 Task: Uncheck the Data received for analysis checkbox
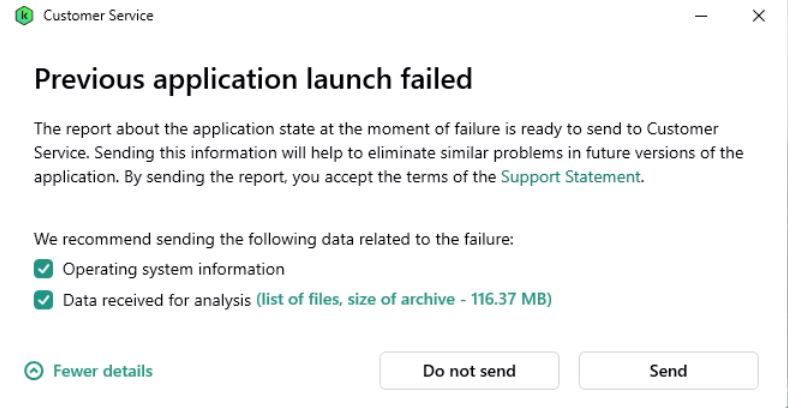click(43, 299)
